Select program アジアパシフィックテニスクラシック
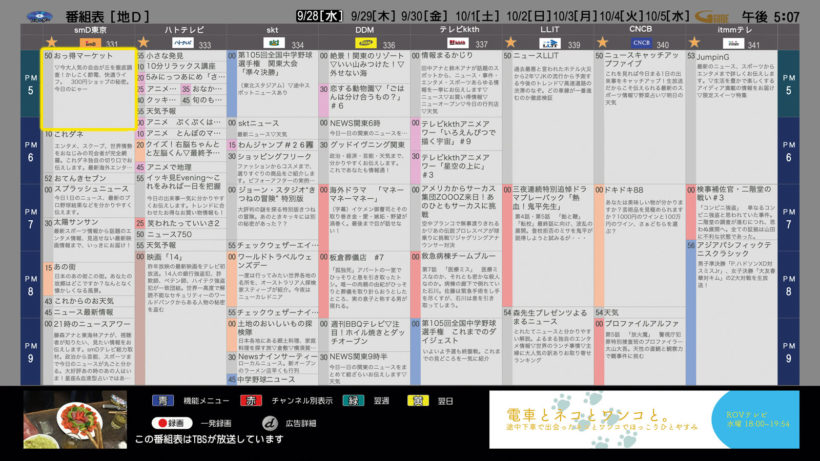Screen dimensions: 820x461 point(732,313)
